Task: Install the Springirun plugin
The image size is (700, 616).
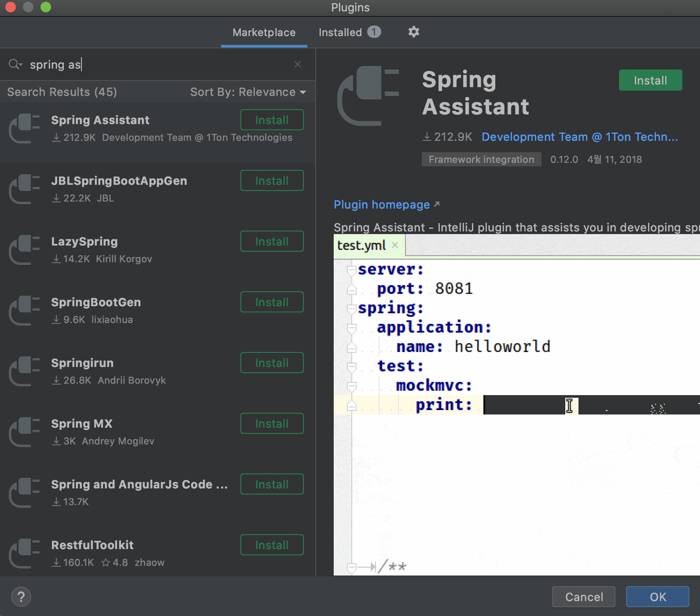Action: pos(272,363)
